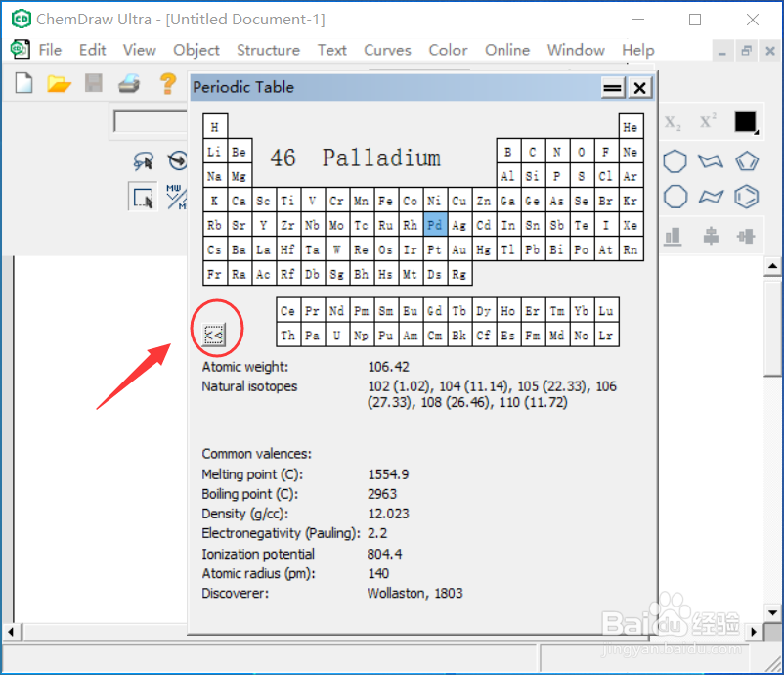784x675 pixels.
Task: Click the center horizontally align icon
Action: click(x=746, y=236)
